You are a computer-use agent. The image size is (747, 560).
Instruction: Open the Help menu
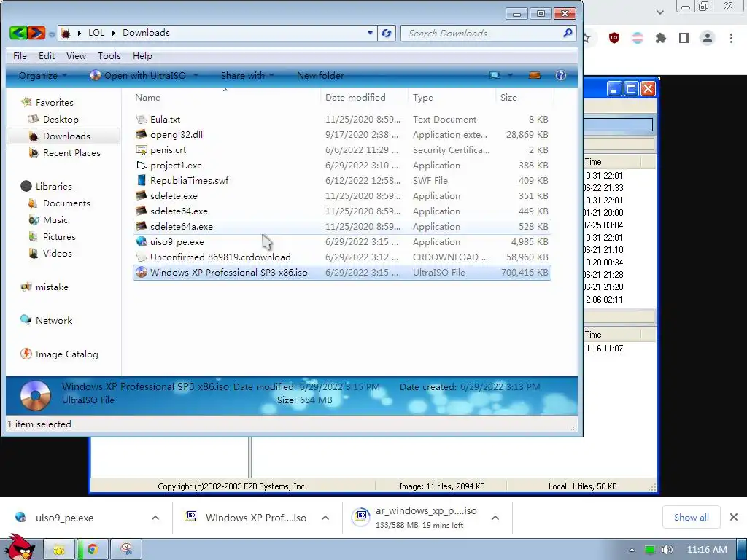coord(142,55)
